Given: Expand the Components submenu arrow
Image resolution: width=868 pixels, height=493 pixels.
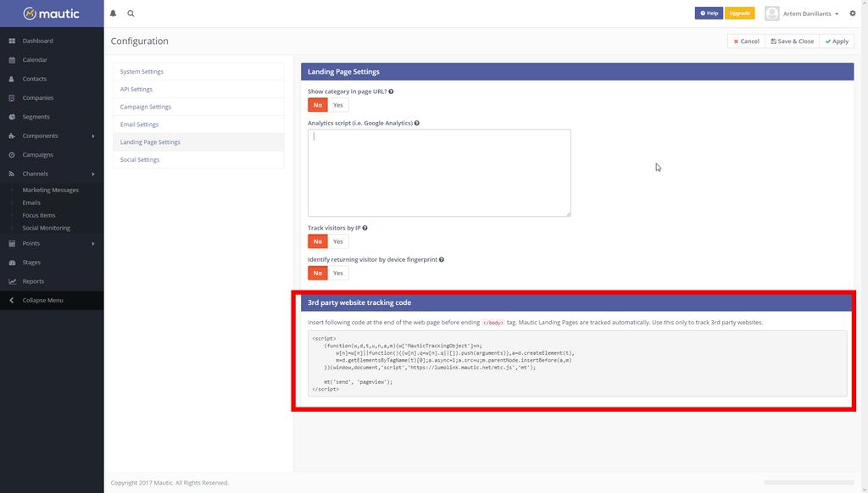Looking at the screenshot, I should (x=93, y=136).
